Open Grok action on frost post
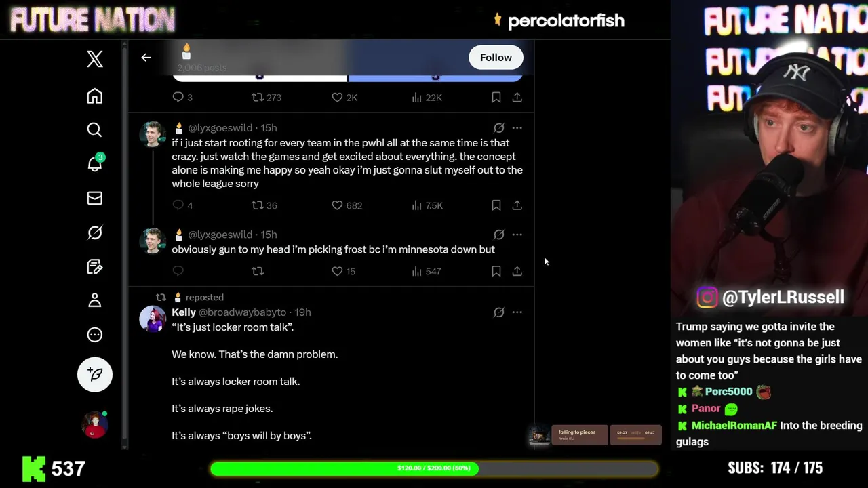 coord(498,235)
